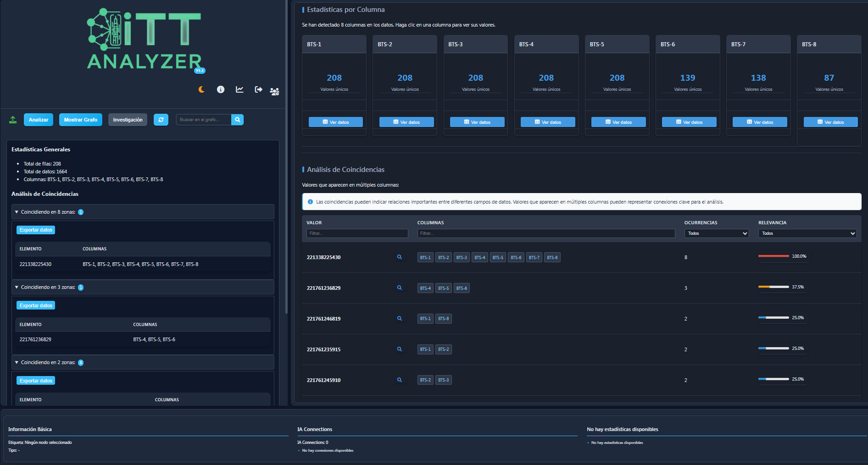Focus the Valor filter input
Screen dimensions: 868x465
tap(357, 233)
